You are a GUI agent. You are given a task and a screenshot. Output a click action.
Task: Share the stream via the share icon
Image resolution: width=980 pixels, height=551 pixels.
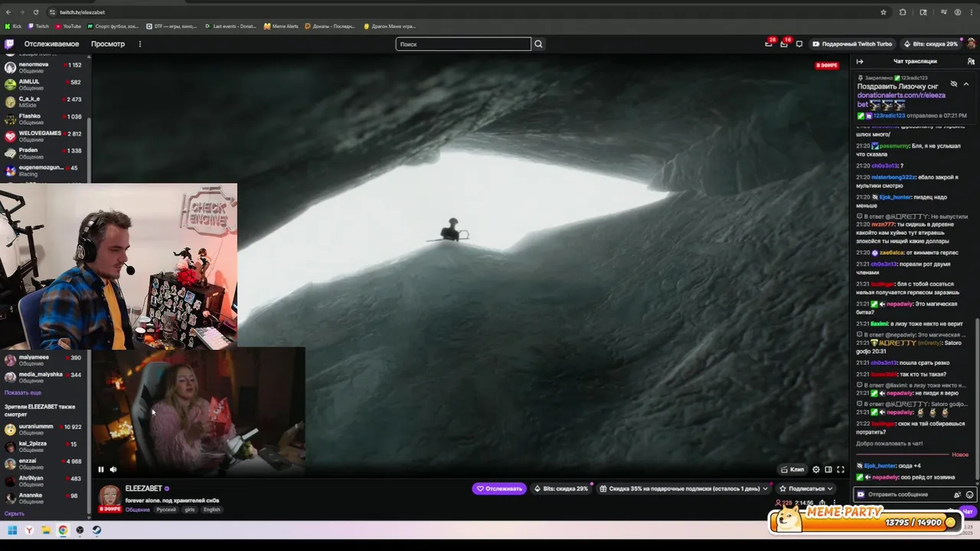tap(822, 504)
